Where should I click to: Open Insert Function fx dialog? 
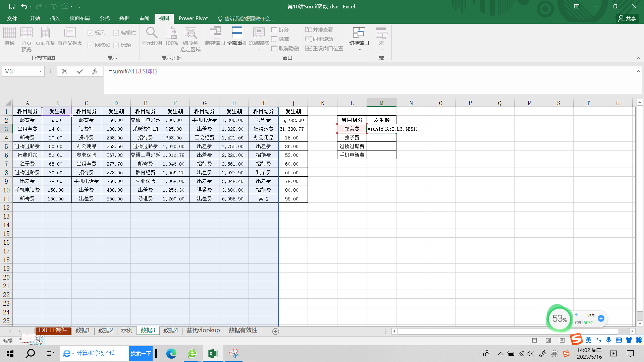pyautogui.click(x=95, y=71)
